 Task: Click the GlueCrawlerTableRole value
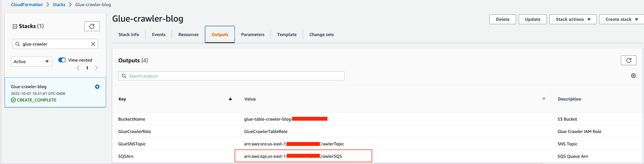[266, 132]
